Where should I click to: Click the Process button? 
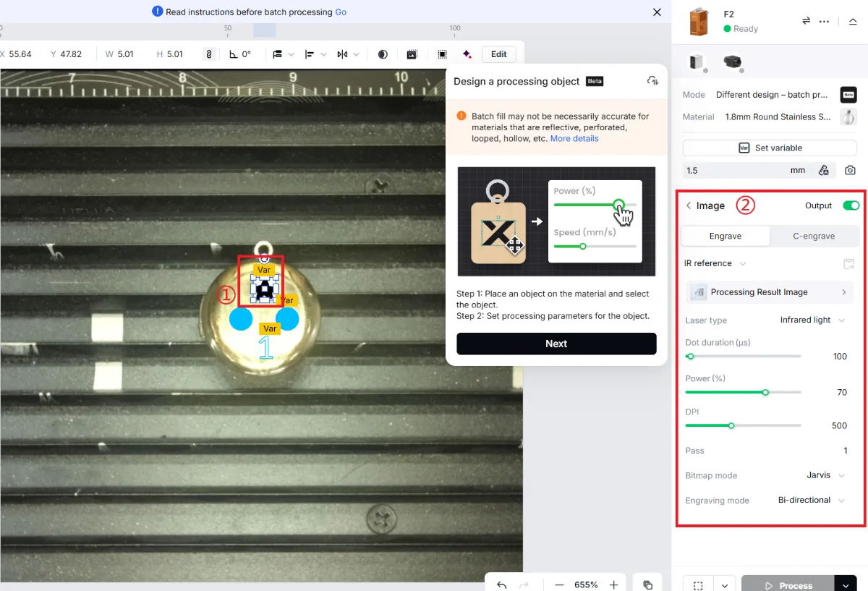[788, 585]
